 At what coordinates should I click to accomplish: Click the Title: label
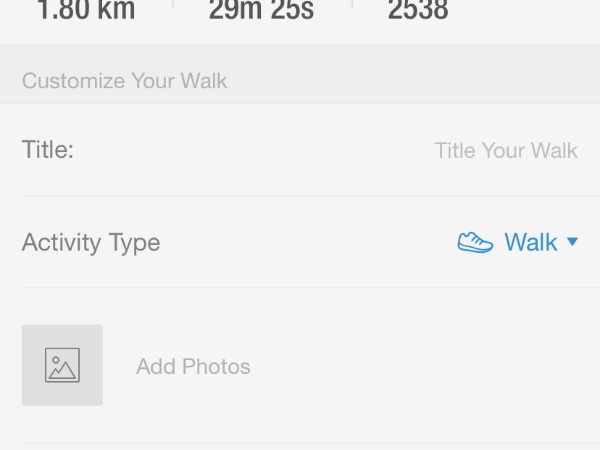click(48, 149)
